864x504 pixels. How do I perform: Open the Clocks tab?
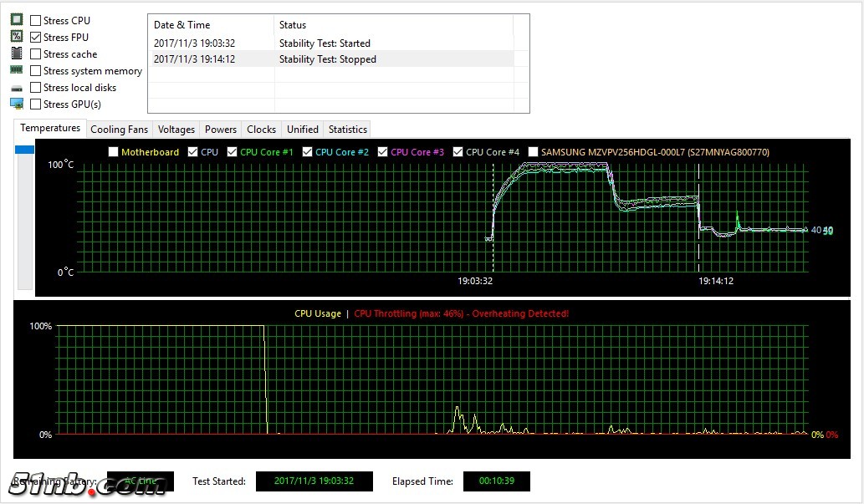coord(261,130)
